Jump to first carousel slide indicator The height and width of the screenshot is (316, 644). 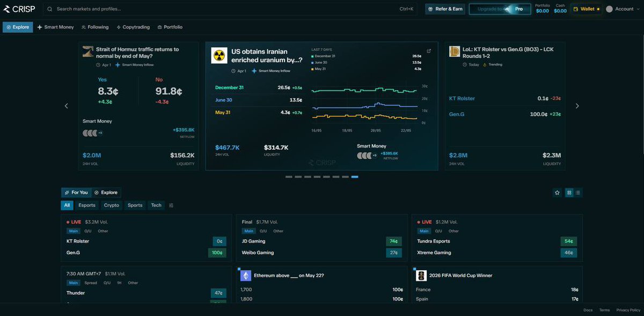coord(289,177)
